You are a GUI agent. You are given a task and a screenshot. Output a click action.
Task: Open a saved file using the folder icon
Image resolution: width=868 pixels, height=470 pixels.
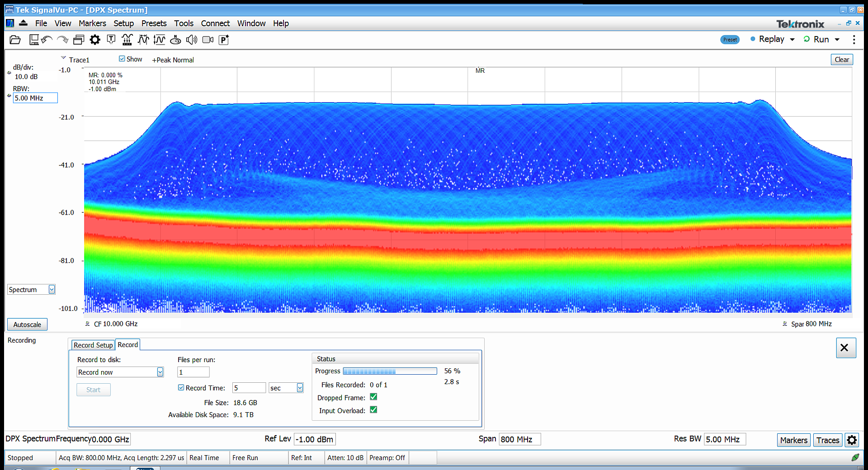pos(15,40)
